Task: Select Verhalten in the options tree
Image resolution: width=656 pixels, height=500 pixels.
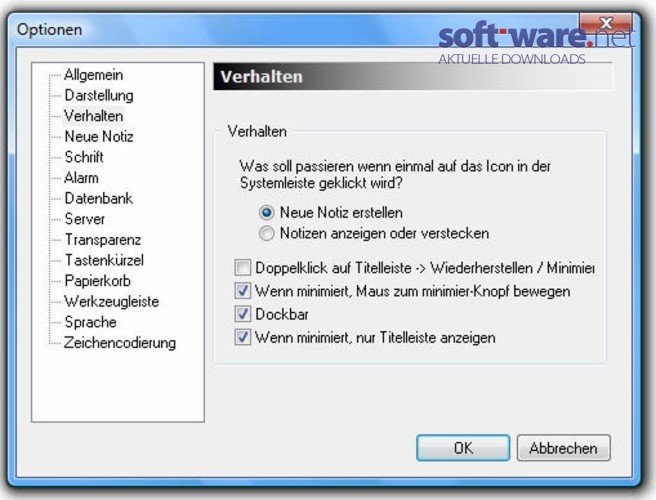Action: coord(93,116)
